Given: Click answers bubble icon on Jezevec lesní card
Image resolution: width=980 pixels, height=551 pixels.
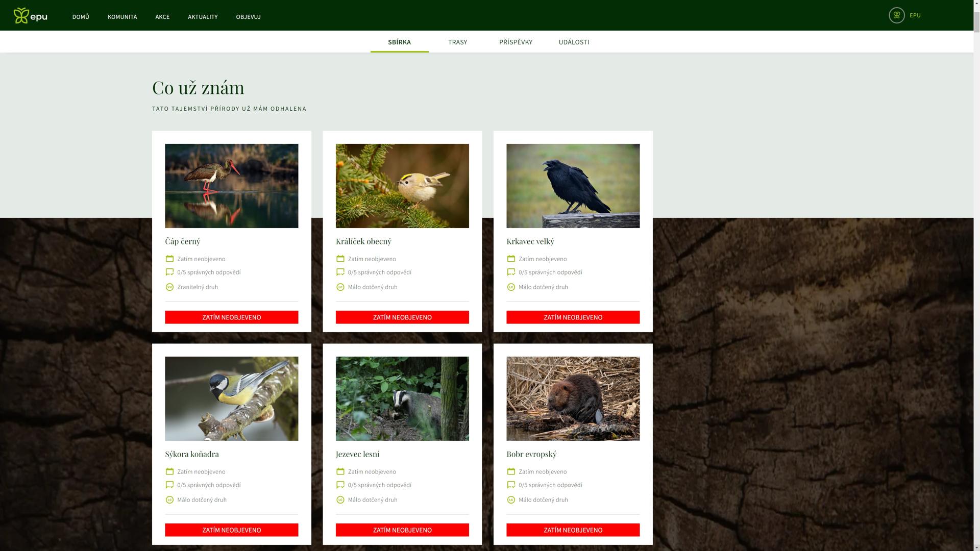Looking at the screenshot, I should click(340, 485).
